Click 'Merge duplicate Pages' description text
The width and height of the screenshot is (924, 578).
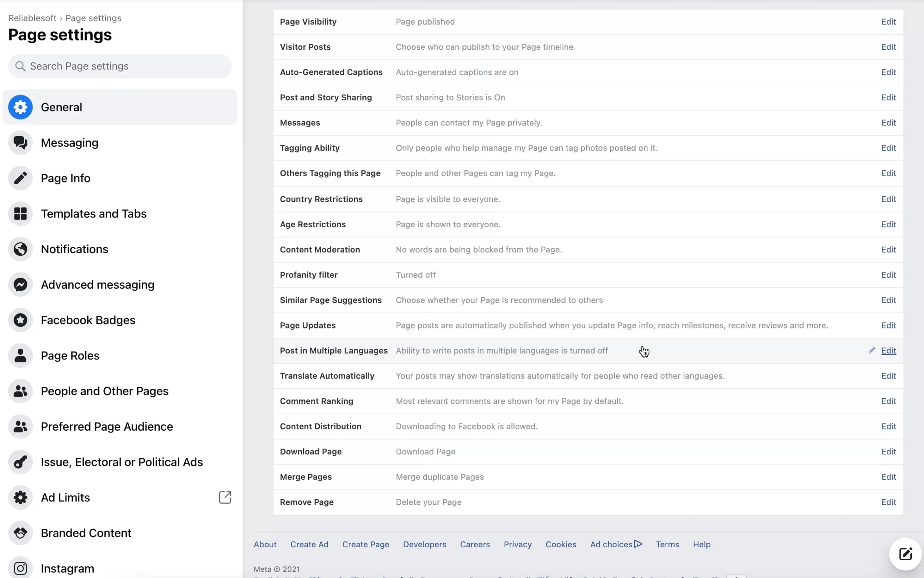[440, 477]
